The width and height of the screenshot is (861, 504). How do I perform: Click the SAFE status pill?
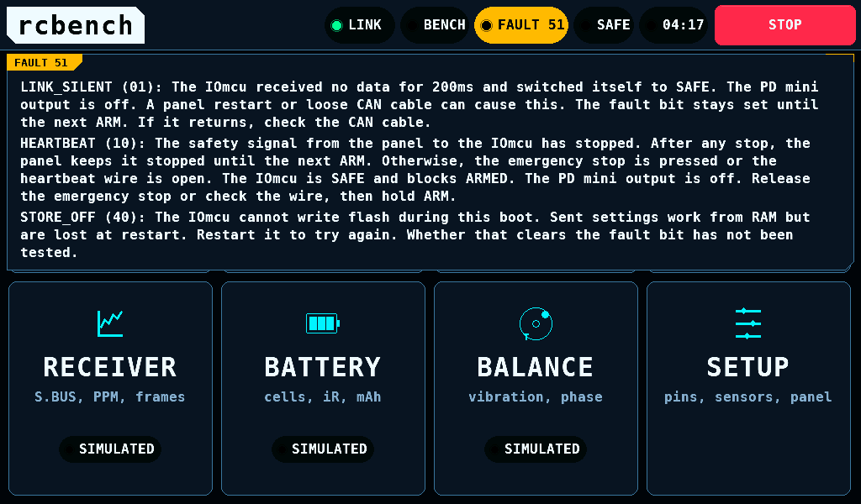(x=604, y=25)
